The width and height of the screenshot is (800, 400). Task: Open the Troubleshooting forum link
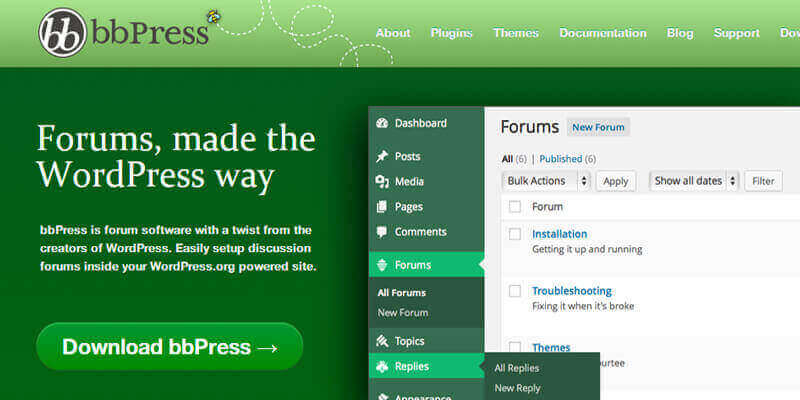(573, 291)
